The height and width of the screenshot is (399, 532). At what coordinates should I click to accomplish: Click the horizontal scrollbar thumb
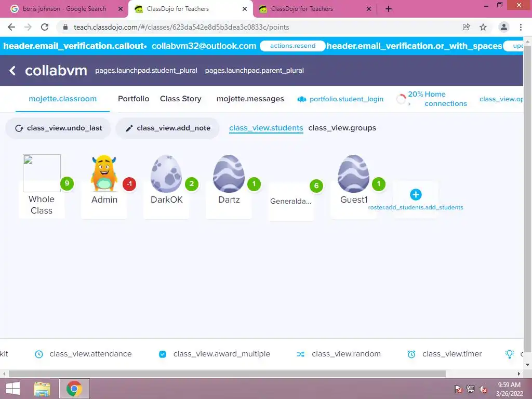click(x=227, y=374)
